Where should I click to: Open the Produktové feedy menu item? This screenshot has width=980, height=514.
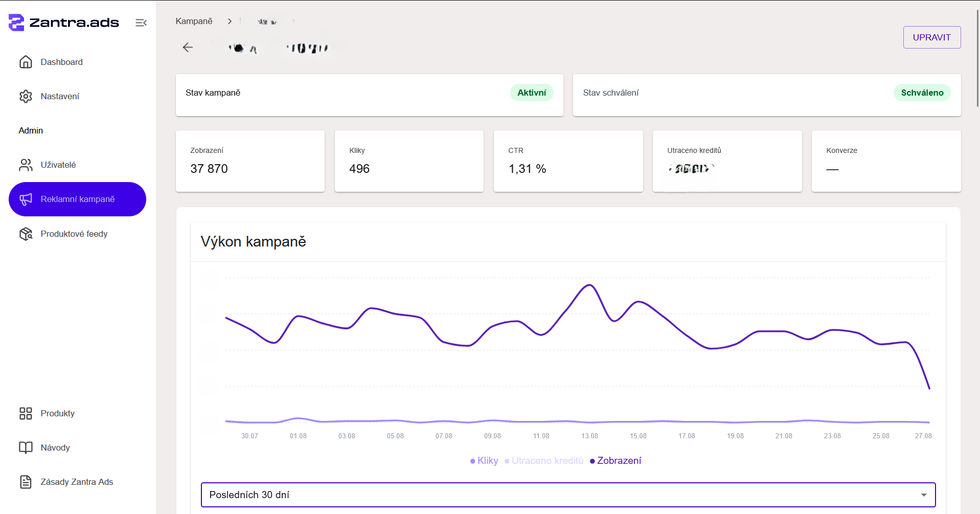(77, 234)
